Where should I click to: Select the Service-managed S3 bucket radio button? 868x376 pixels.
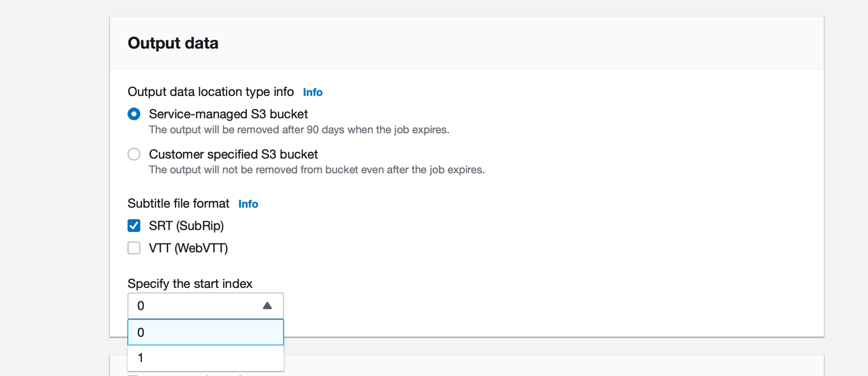pyautogui.click(x=134, y=114)
